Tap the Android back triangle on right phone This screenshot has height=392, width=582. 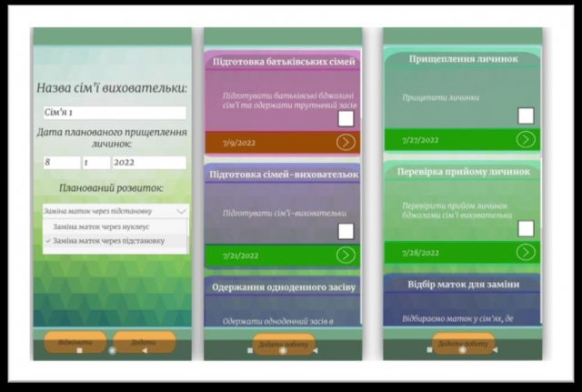pyautogui.click(x=495, y=349)
